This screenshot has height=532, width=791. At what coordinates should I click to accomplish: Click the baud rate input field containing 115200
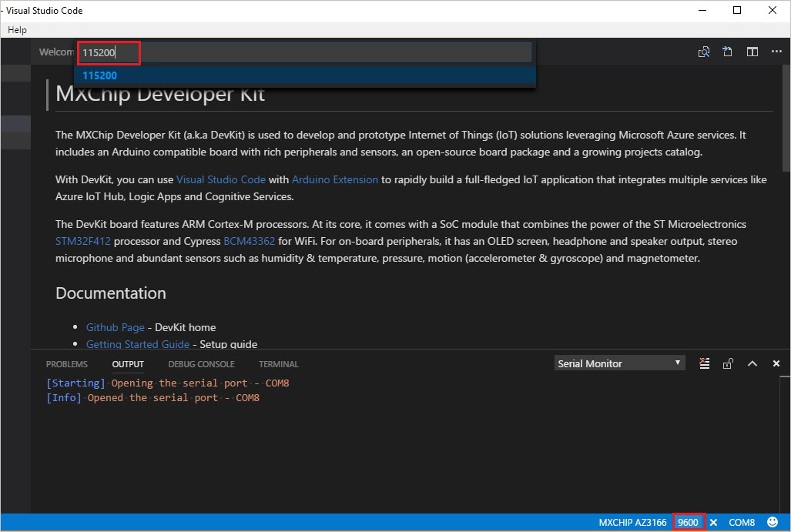[x=304, y=52]
